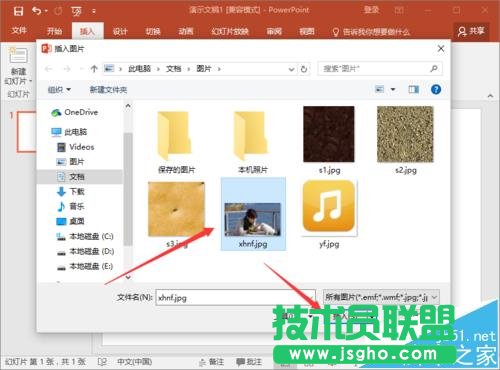Open the 审阅 ribbon tab
The height and width of the screenshot is (370, 500).
tap(274, 31)
